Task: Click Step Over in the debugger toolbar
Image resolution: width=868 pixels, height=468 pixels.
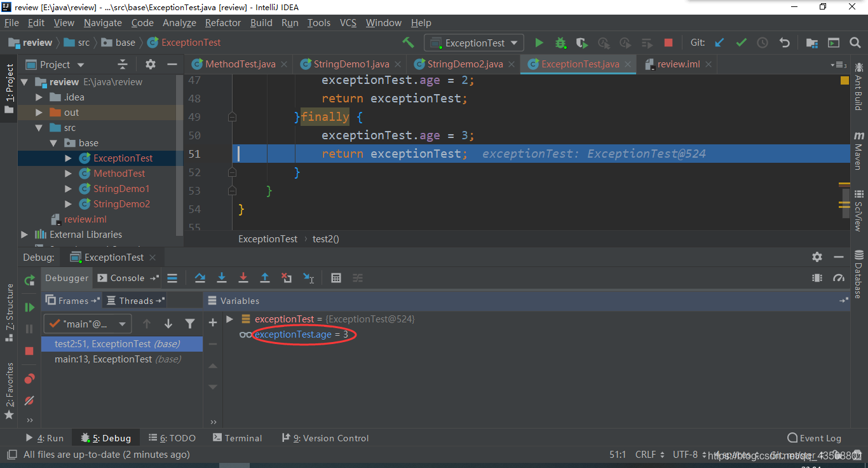Action: (x=200, y=278)
